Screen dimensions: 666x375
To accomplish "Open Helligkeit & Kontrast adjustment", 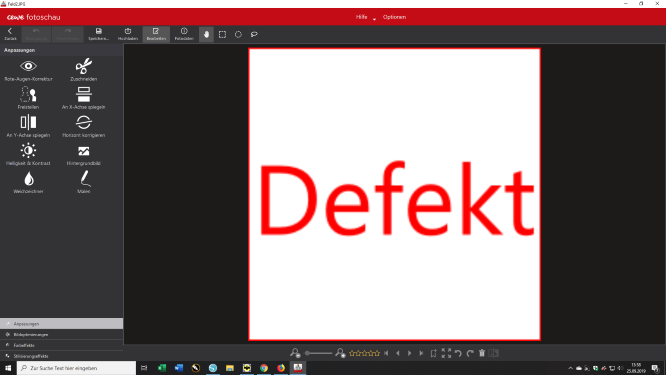I will (28, 154).
